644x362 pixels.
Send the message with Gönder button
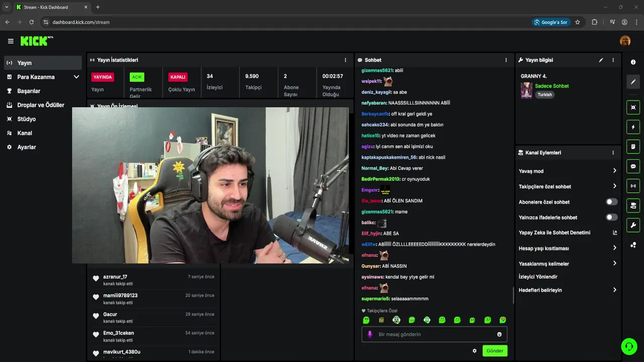[x=495, y=351]
